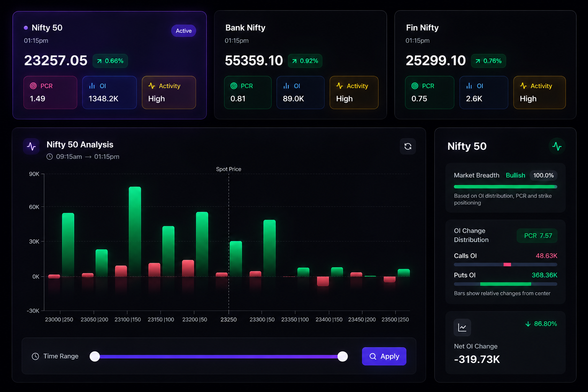This screenshot has height=392, width=588.
Task: Click the green Market Breadth progress bar
Action: (x=506, y=187)
